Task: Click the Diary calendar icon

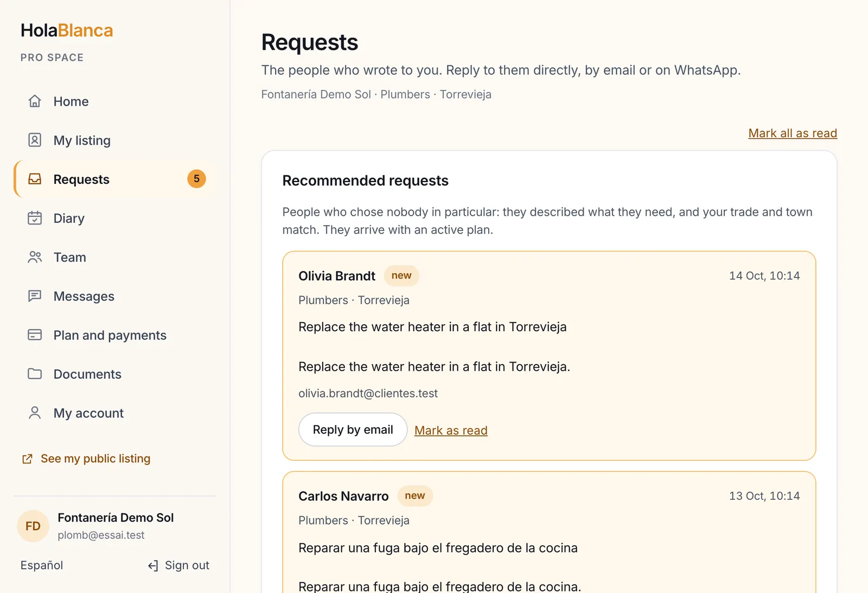Action: (x=35, y=218)
